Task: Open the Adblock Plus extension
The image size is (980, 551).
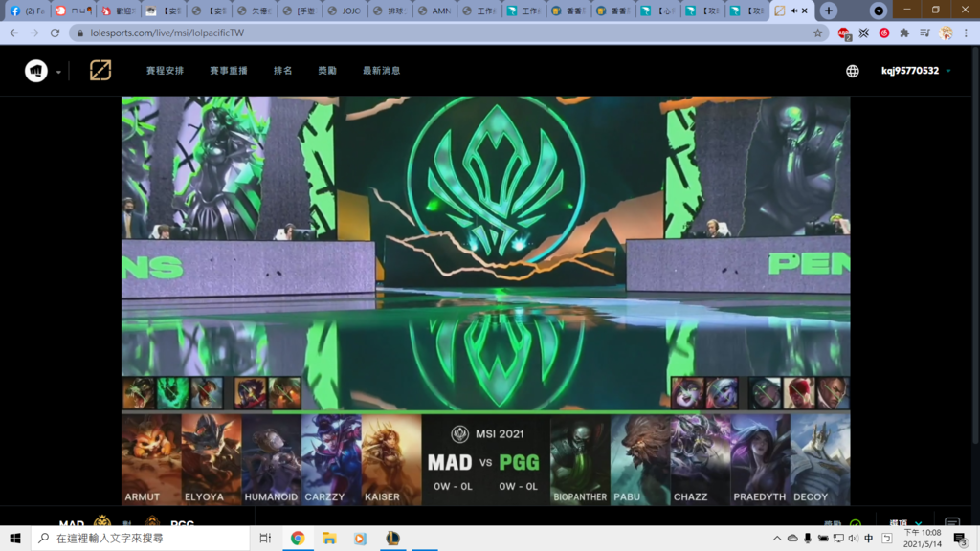Action: 844,33
